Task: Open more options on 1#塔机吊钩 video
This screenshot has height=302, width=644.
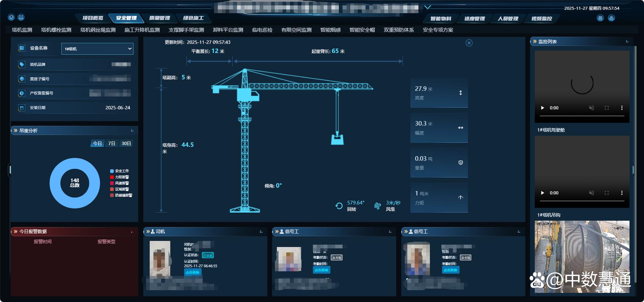Action: 622,193
